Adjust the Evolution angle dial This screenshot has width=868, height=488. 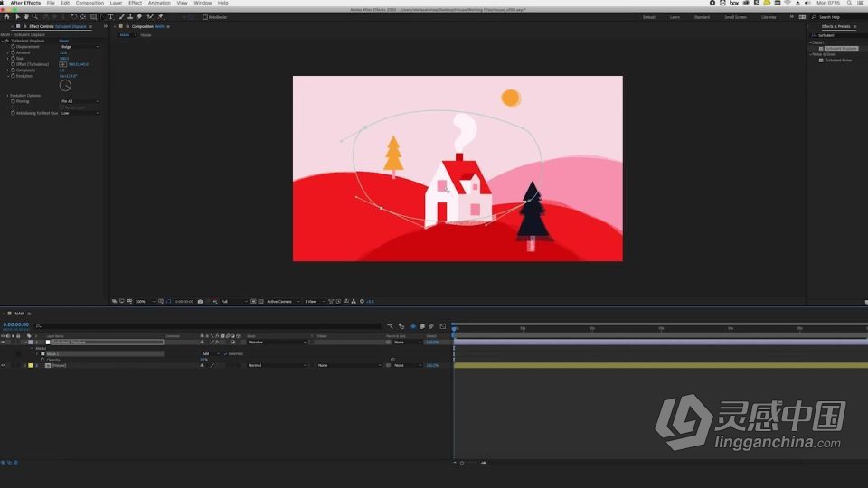pos(65,86)
